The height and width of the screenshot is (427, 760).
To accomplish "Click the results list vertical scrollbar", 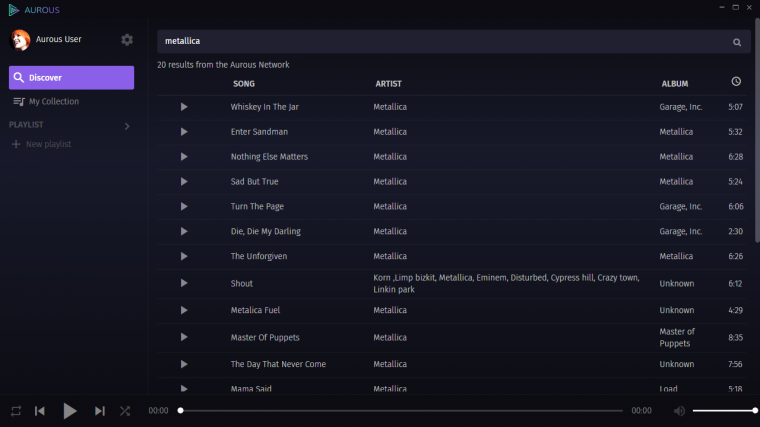I will pyautogui.click(x=757, y=131).
